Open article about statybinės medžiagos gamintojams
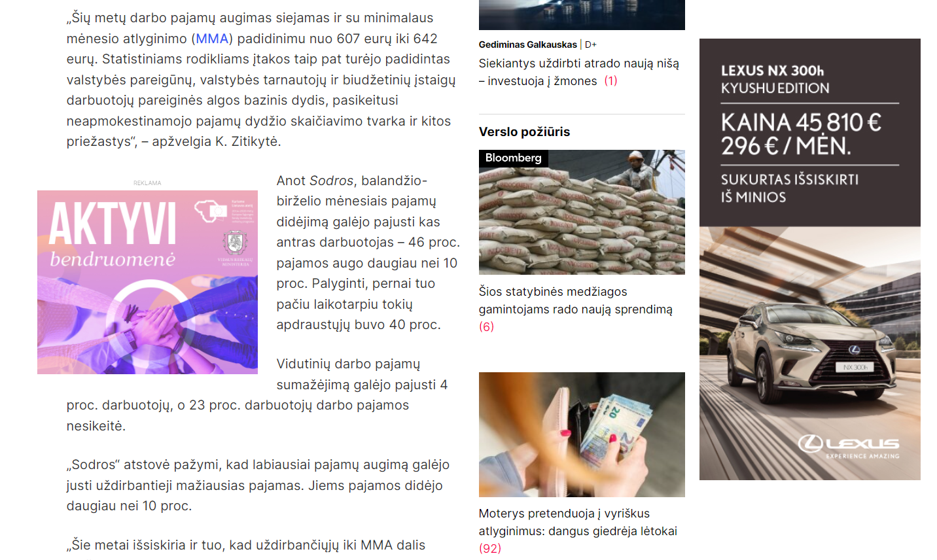The image size is (937, 560). tap(575, 300)
